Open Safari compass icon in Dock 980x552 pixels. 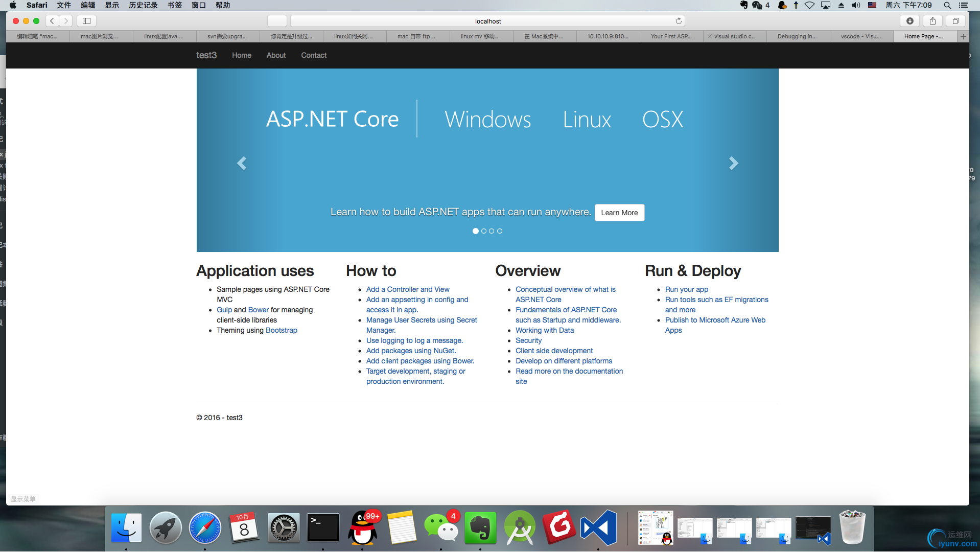pos(205,527)
